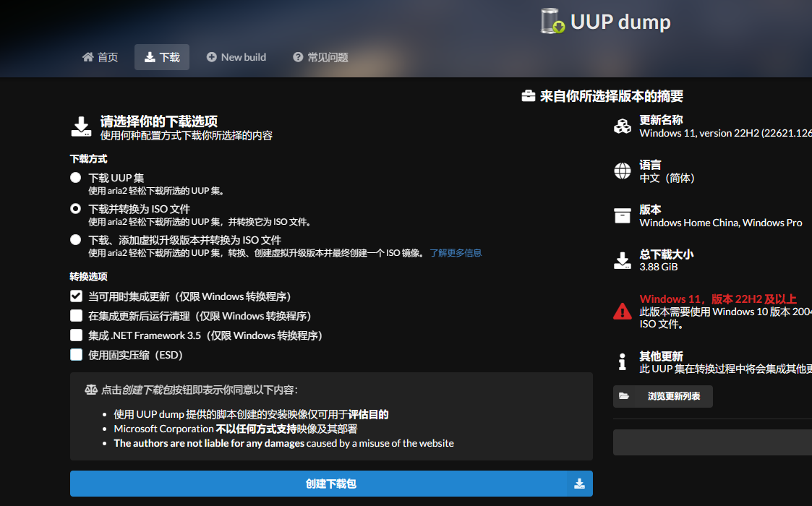Click the 浏览更新列表 button
The width and height of the screenshot is (812, 506).
[663, 396]
